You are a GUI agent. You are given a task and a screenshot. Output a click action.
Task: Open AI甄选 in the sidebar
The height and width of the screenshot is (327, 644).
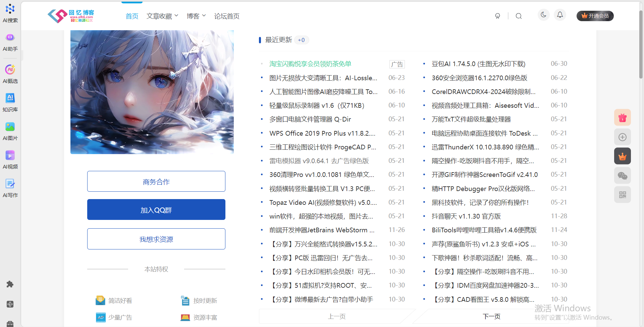(x=10, y=74)
